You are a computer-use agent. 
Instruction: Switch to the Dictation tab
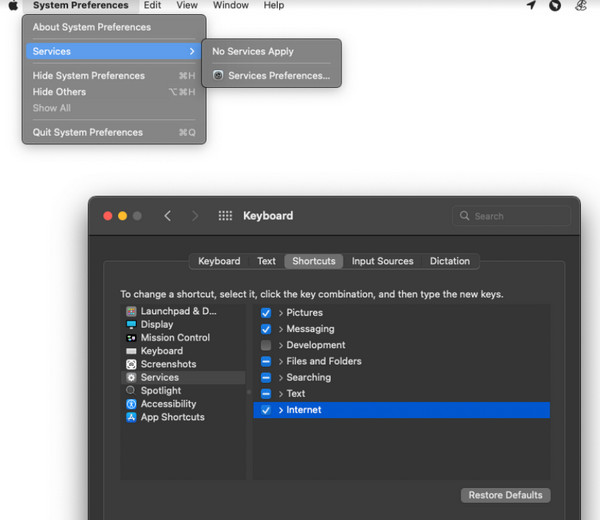(x=450, y=261)
